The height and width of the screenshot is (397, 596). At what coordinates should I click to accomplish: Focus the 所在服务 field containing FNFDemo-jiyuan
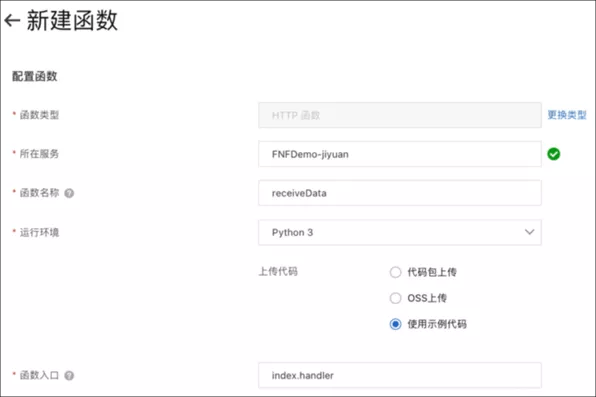click(399, 154)
